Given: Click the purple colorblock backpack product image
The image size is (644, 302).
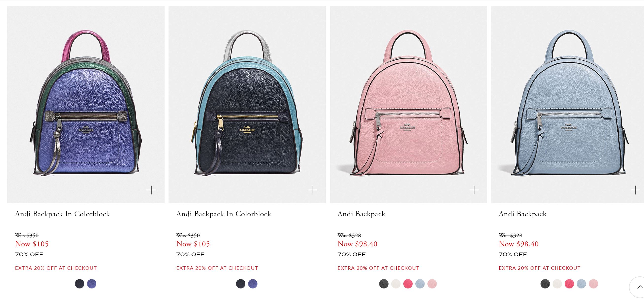Looking at the screenshot, I should (86, 104).
